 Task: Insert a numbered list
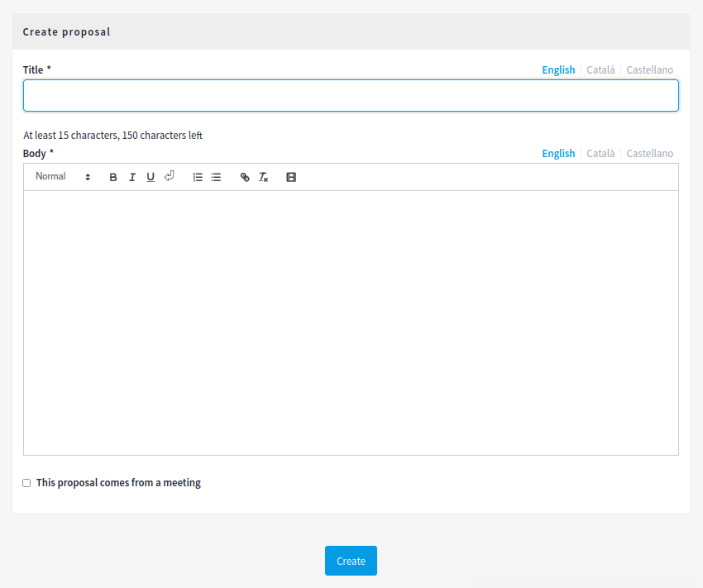(x=198, y=177)
